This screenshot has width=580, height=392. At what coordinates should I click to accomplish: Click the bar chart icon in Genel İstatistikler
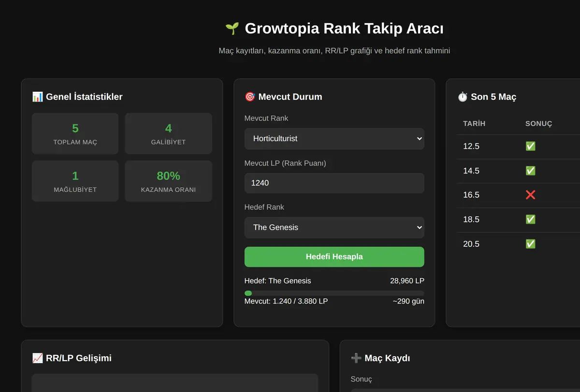pos(37,97)
